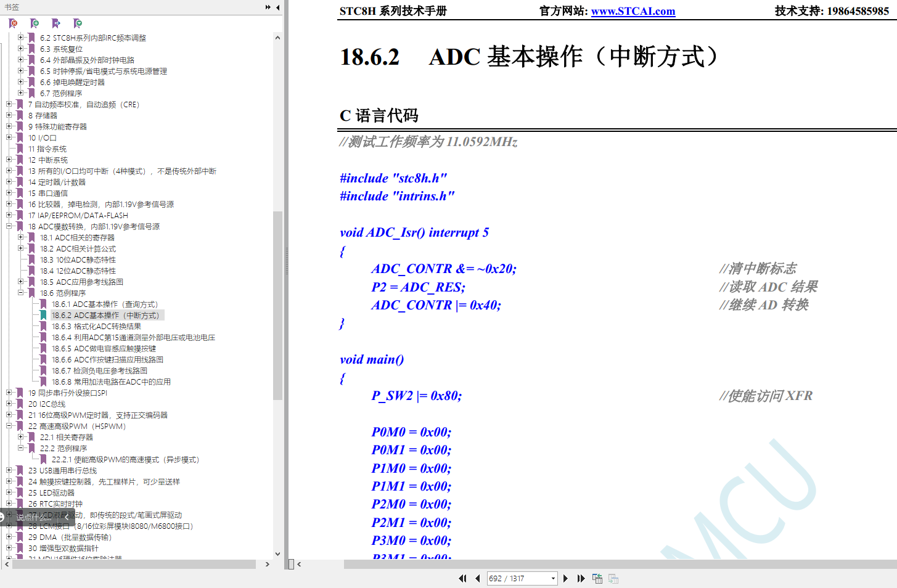Open bookmark 18.6.7 检测负电压参考线路图

tap(99, 371)
